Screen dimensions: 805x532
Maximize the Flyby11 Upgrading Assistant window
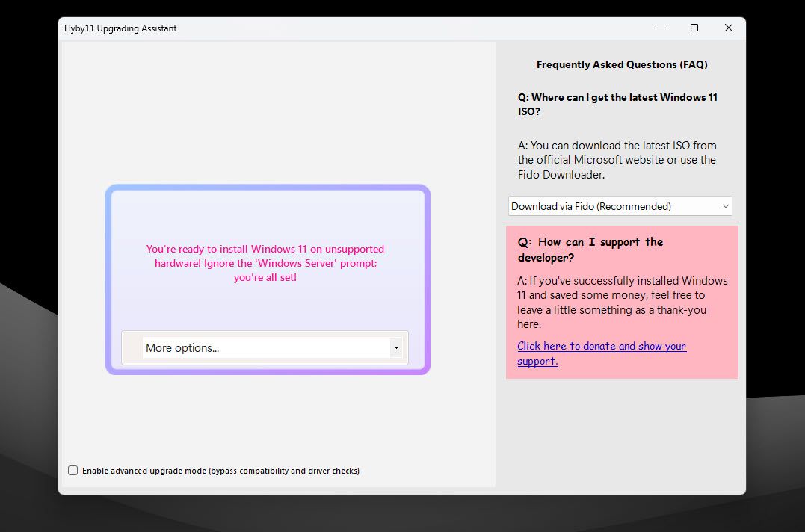(x=694, y=28)
